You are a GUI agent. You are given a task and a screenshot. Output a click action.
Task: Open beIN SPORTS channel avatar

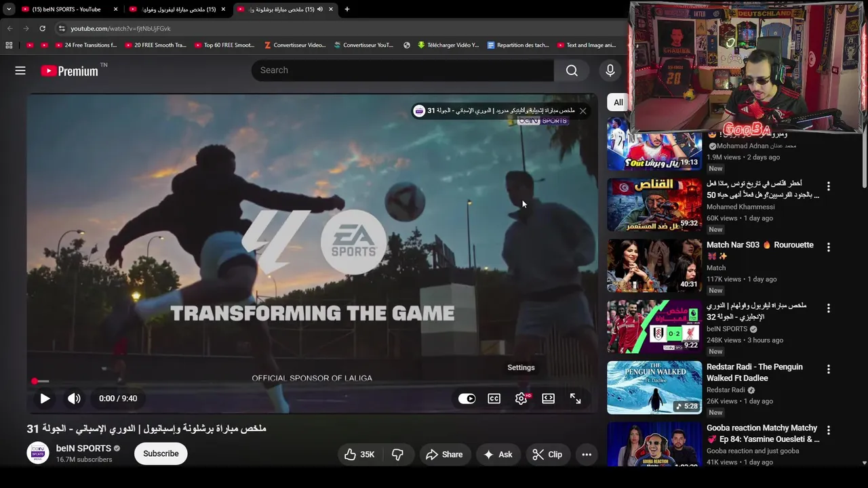(x=38, y=453)
